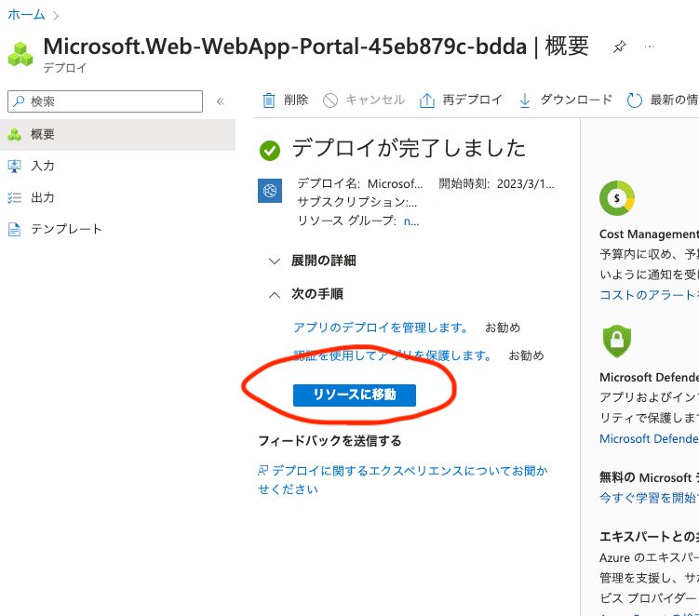Click the 入力 monitor icon in sidebar

point(15,167)
